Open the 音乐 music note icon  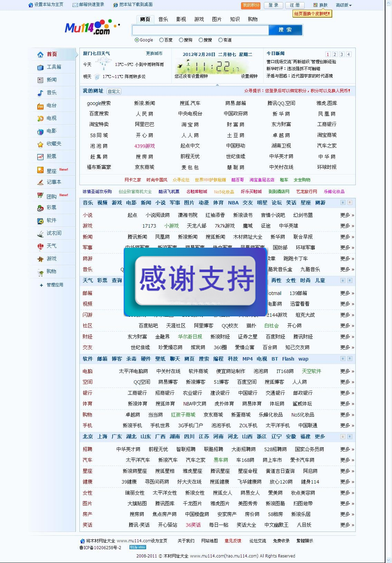(40, 93)
